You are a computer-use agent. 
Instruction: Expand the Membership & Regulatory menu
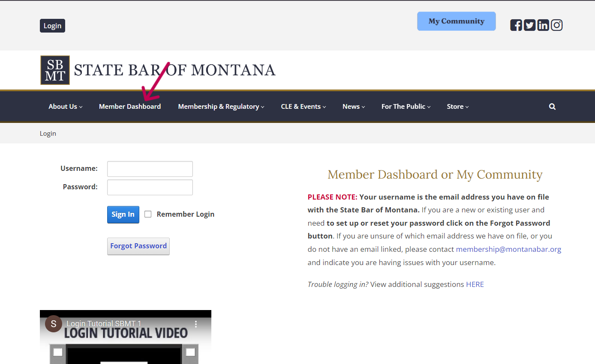point(221,107)
